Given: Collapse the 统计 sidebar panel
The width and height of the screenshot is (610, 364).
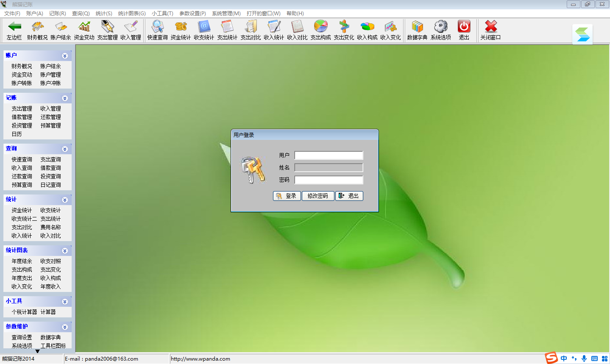Looking at the screenshot, I should (65, 200).
